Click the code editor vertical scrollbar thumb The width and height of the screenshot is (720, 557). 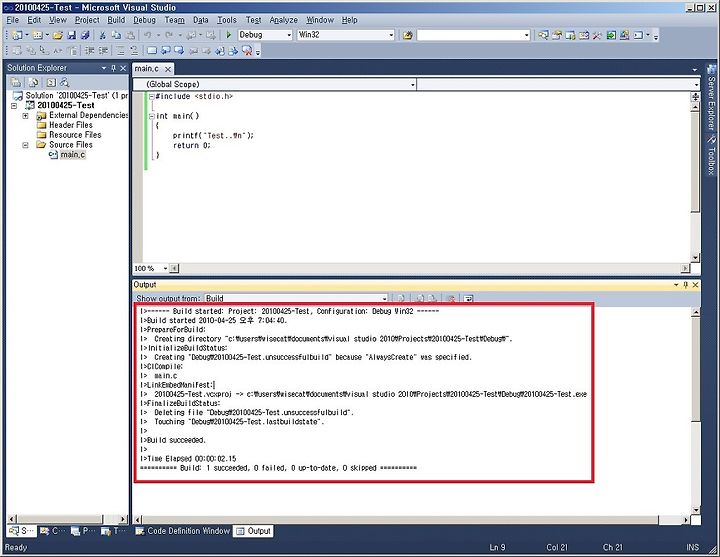[696, 162]
